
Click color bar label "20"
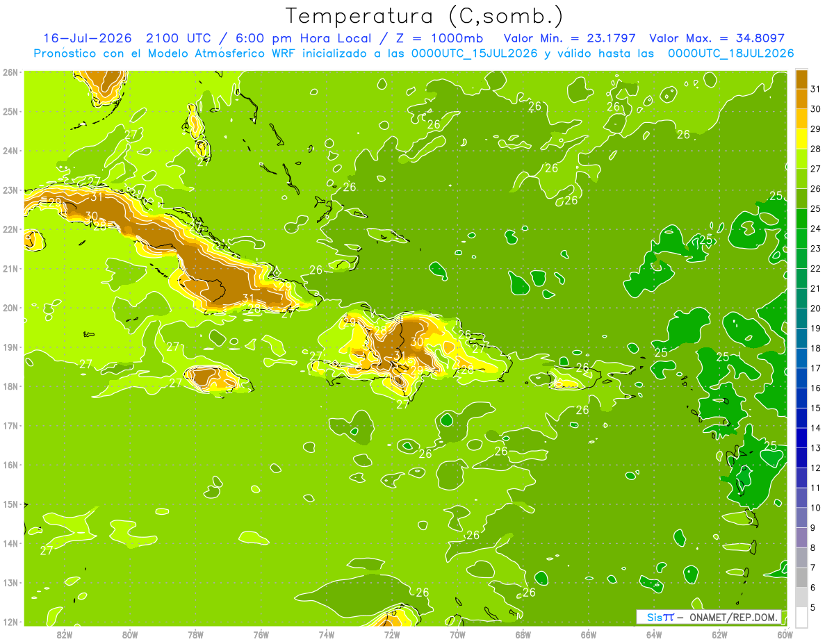(x=815, y=308)
